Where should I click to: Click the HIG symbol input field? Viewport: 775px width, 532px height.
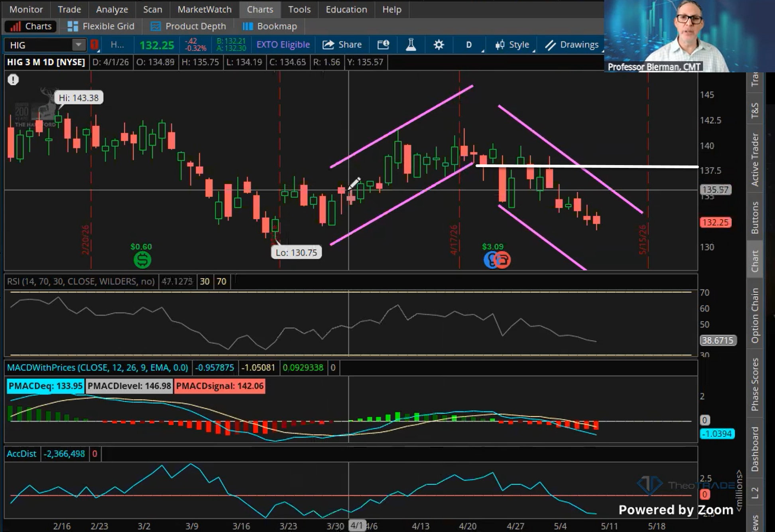(39, 45)
